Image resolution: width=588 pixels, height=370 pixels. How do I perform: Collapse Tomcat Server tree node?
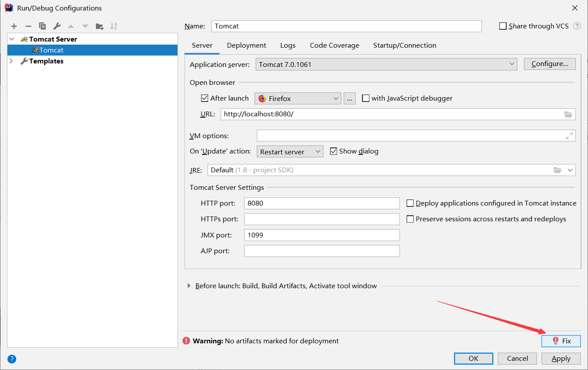click(12, 39)
